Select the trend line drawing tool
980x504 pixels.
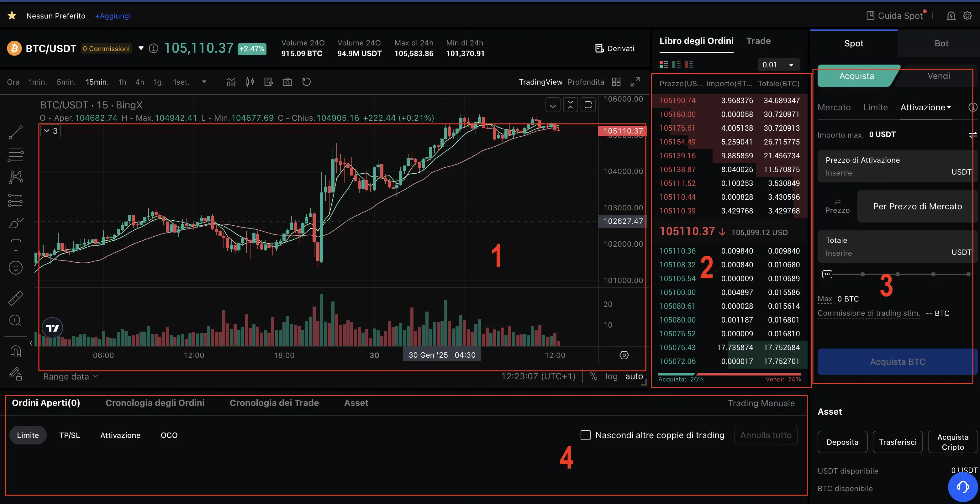click(16, 132)
